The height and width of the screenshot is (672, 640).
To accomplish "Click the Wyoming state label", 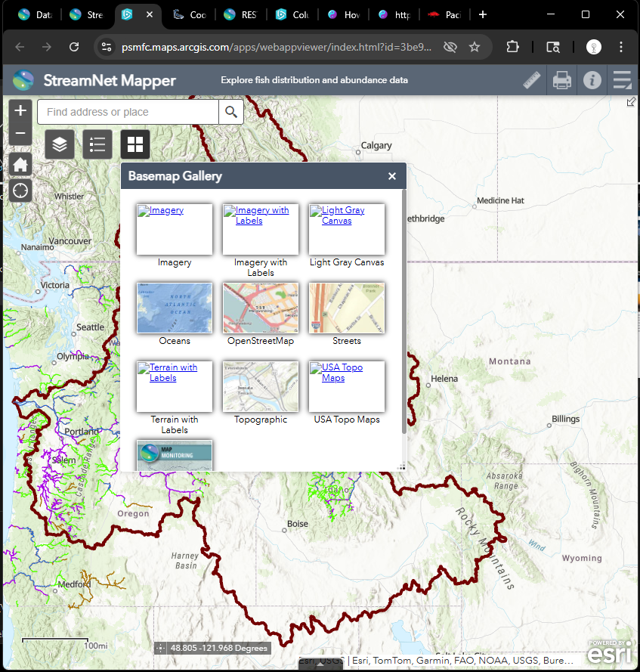I will coord(582,558).
